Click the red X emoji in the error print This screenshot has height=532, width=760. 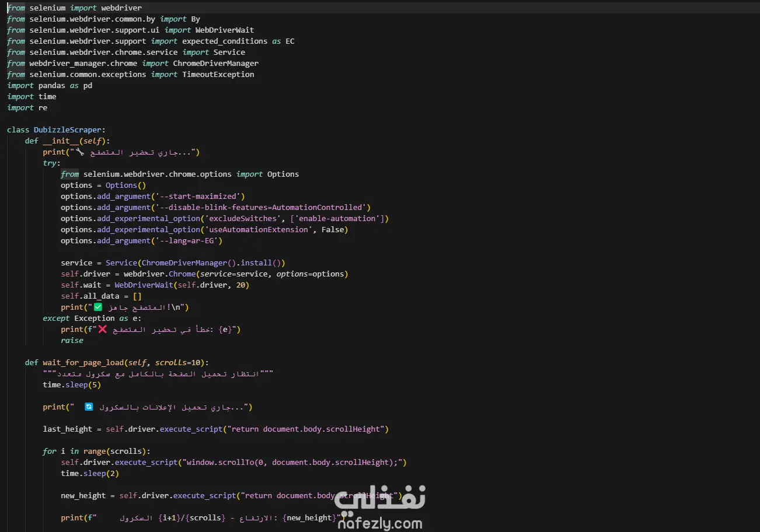(103, 328)
